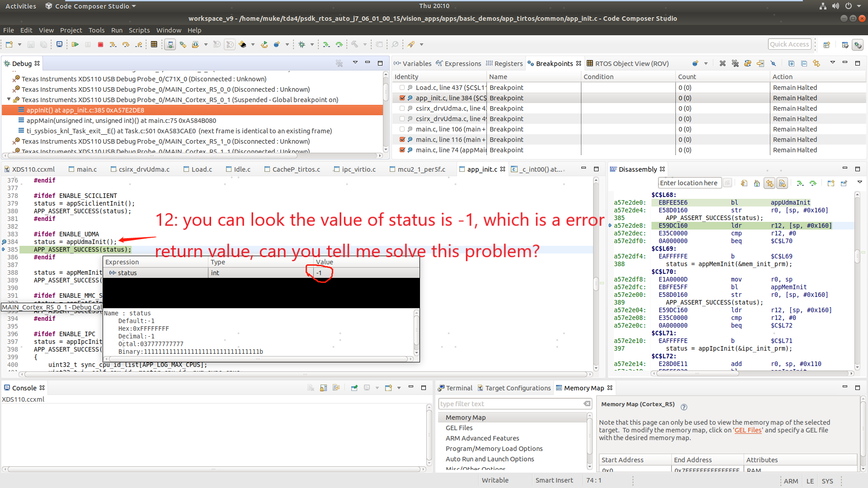This screenshot has height=488, width=868.
Task: Remove selected breakpoint with X icon
Action: coord(722,63)
